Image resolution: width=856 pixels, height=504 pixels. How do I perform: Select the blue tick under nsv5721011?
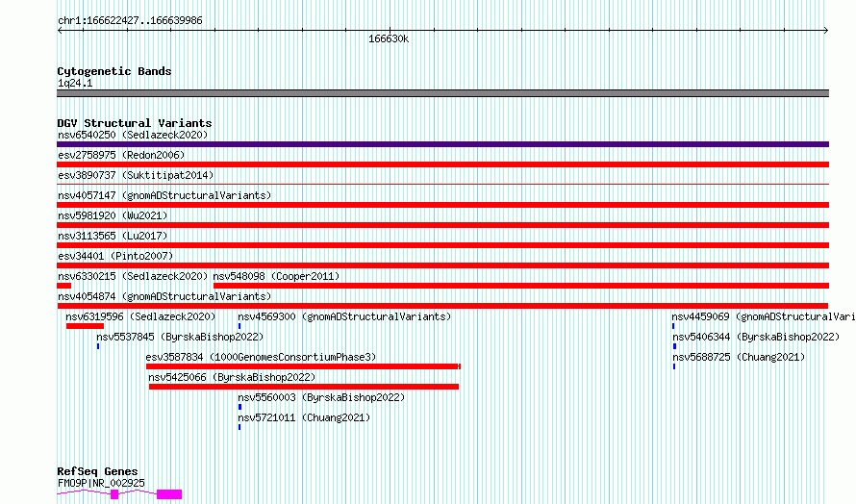239,427
